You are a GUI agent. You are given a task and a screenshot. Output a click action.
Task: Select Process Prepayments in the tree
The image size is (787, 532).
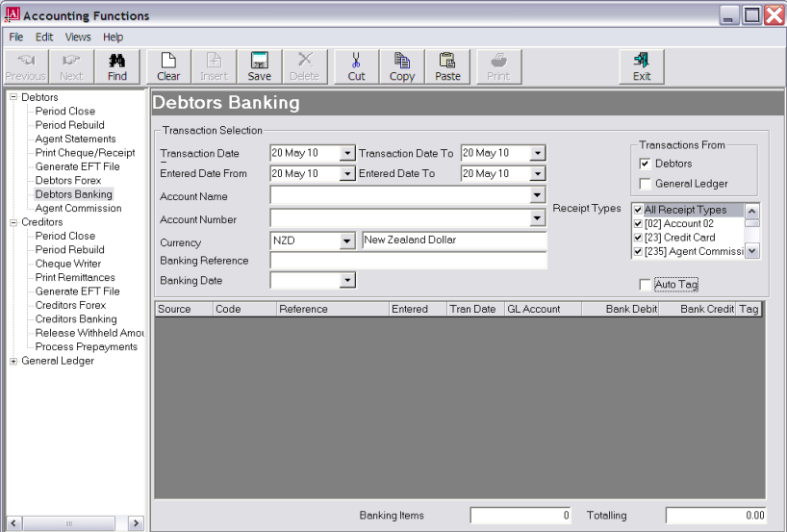(x=86, y=346)
